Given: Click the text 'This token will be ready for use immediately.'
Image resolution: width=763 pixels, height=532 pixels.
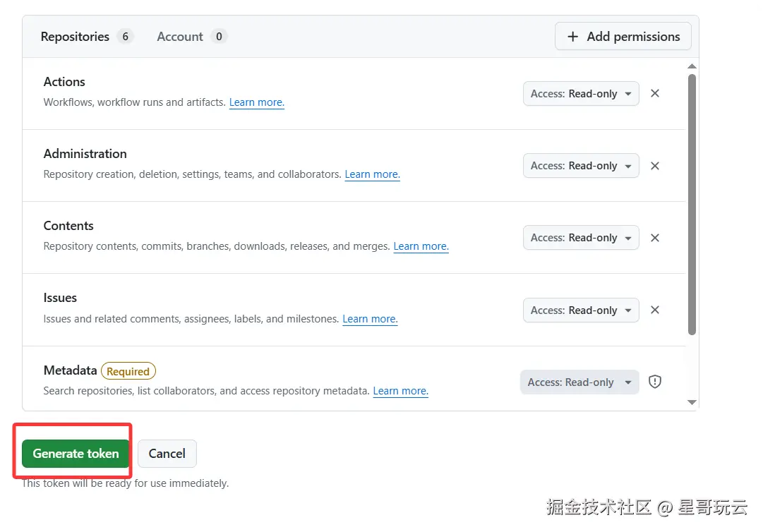Looking at the screenshot, I should (125, 483).
